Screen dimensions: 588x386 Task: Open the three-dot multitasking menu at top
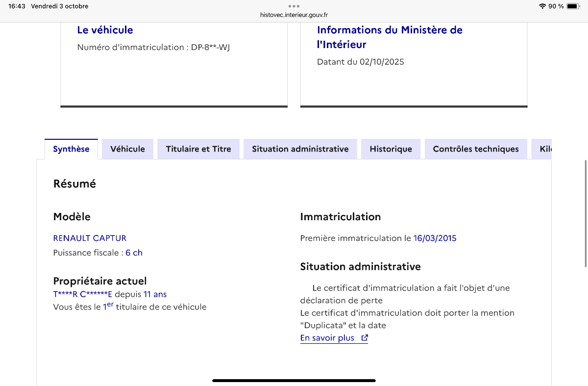click(294, 6)
